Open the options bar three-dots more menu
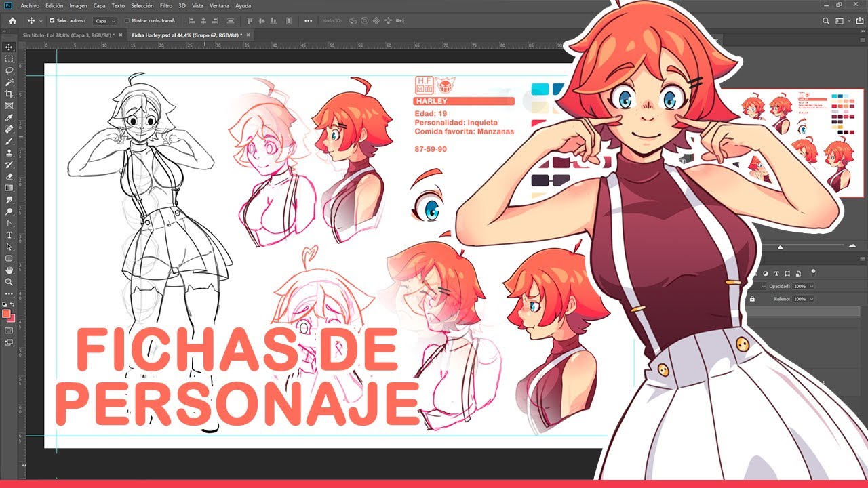The image size is (868, 488). (310, 21)
